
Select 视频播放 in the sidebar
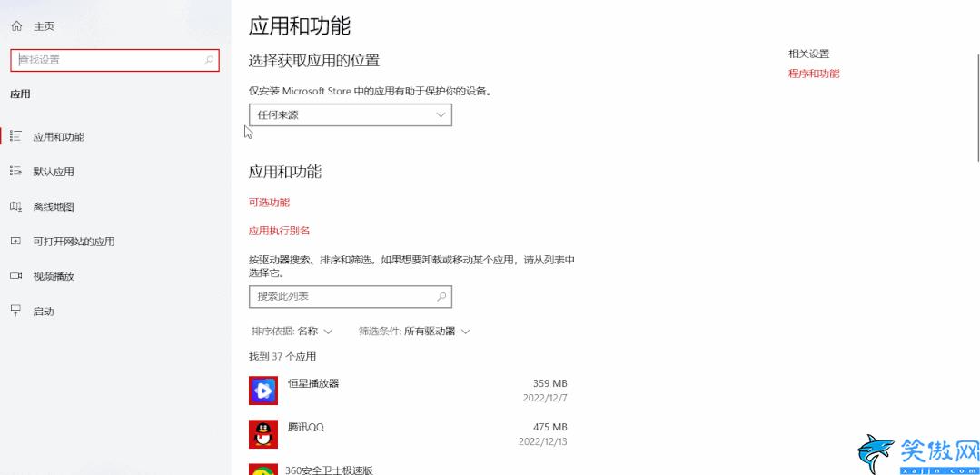pyautogui.click(x=54, y=276)
